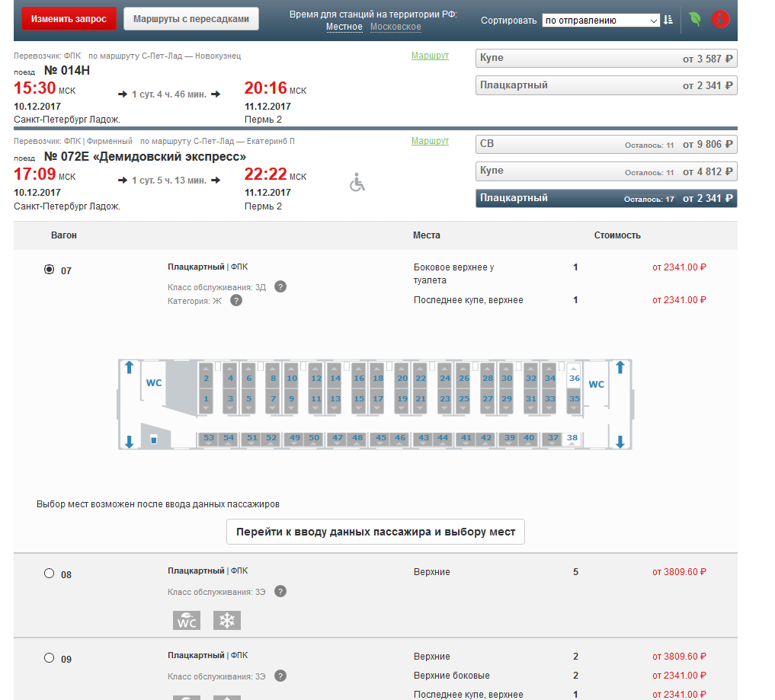Open Маршрут link for train 014Н
The width and height of the screenshot is (775, 700).
pyautogui.click(x=430, y=56)
